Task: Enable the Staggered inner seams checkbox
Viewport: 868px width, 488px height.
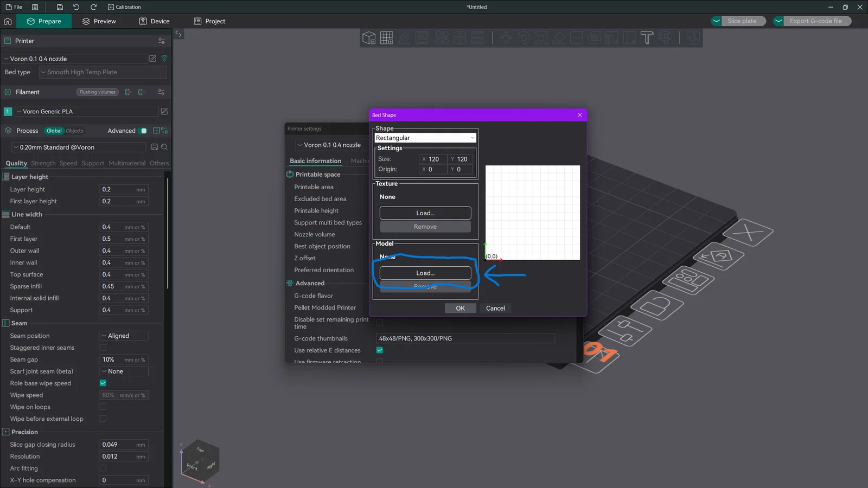Action: 103,348
